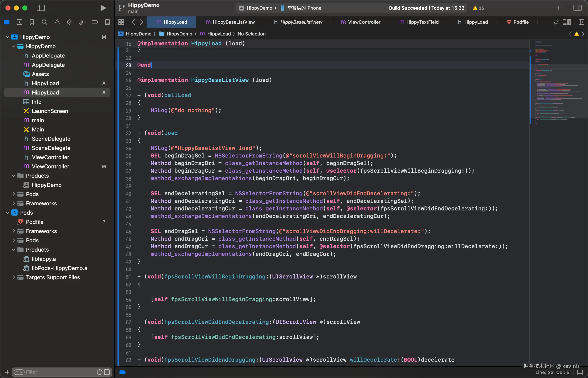Viewport: 588px width, 378px height.
Task: Click the related items grid icon
Action: tap(121, 22)
